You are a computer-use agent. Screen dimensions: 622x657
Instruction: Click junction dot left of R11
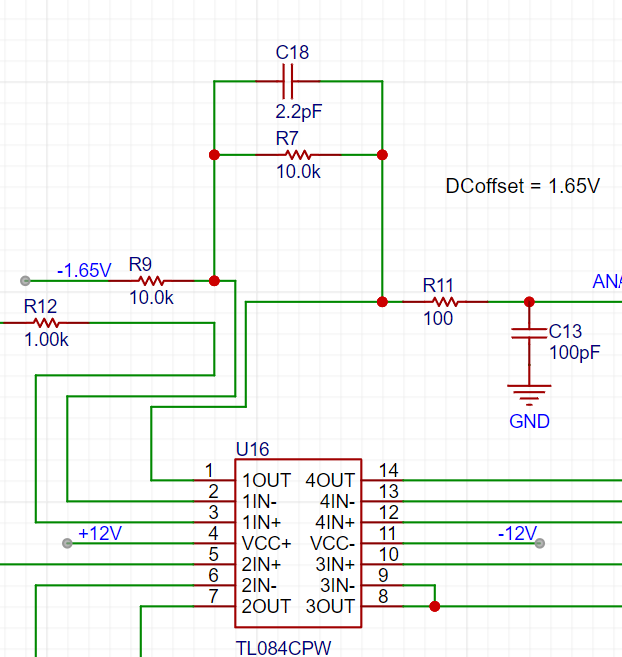coord(382,302)
